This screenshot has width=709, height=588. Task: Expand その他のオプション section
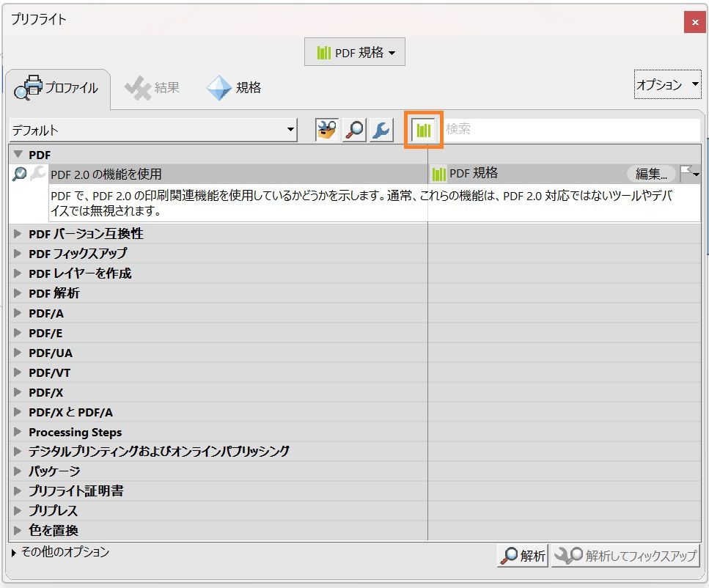pyautogui.click(x=14, y=553)
